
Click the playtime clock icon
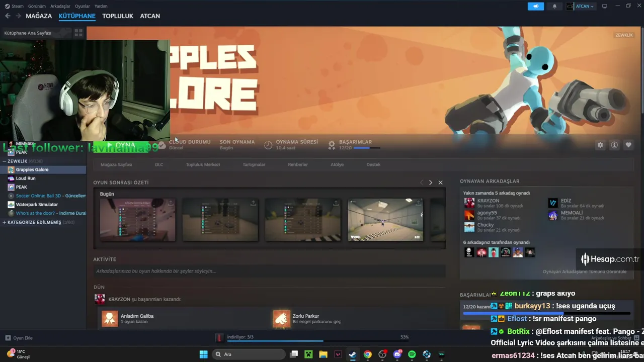point(268,145)
